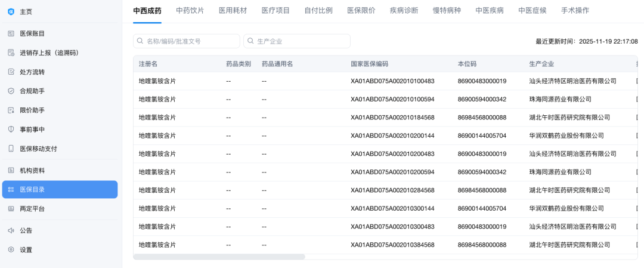Click the search icon in the 生产企业 field
644x268 pixels.
[x=250, y=41]
